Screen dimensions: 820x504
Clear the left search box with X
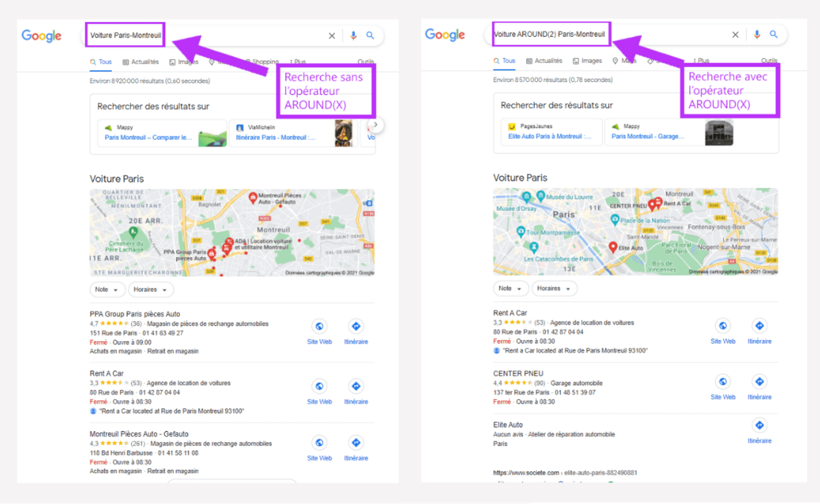(332, 35)
